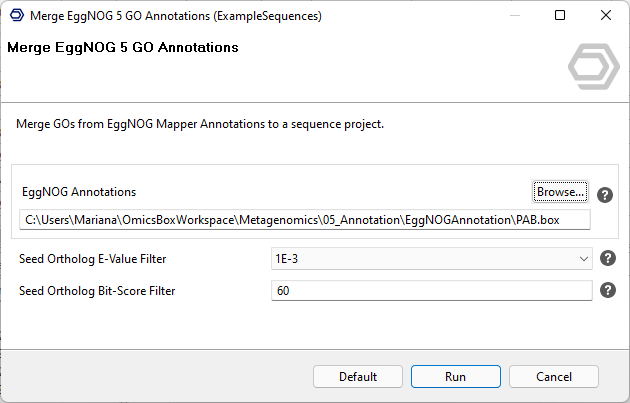Image resolution: width=630 pixels, height=403 pixels.
Task: Reset settings with the Default button
Action: [x=357, y=377]
